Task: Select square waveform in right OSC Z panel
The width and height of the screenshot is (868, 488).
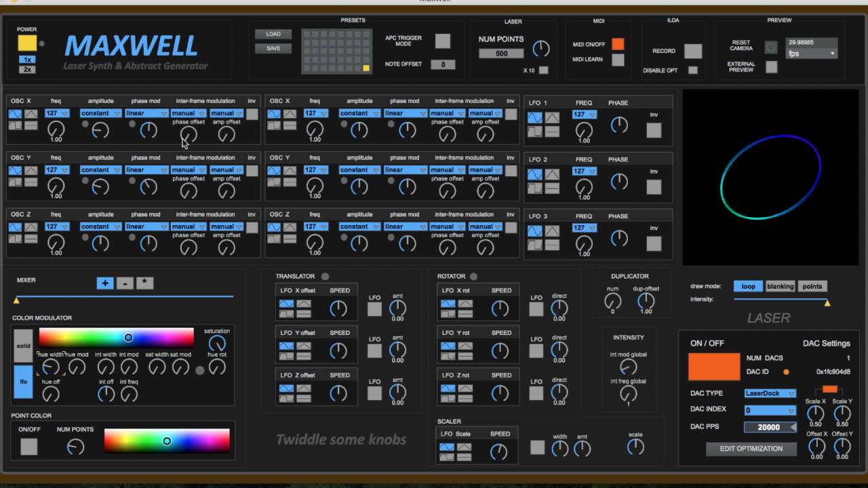Action: click(274, 239)
